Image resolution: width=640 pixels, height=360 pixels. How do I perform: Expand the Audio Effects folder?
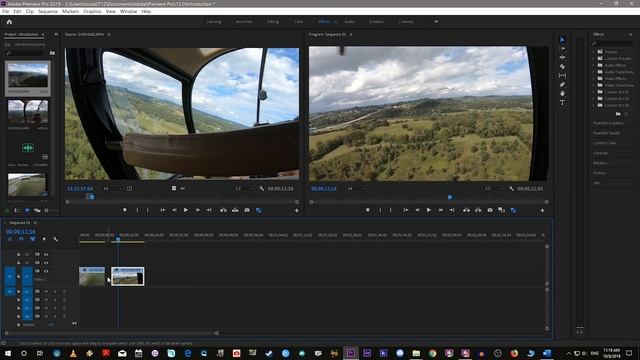coord(594,65)
